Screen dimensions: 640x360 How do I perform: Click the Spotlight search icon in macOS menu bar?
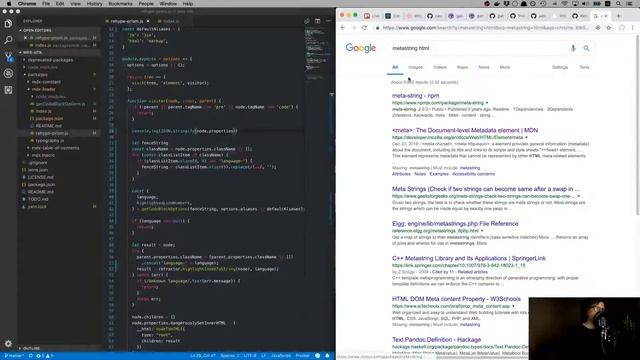tap(619, 4)
